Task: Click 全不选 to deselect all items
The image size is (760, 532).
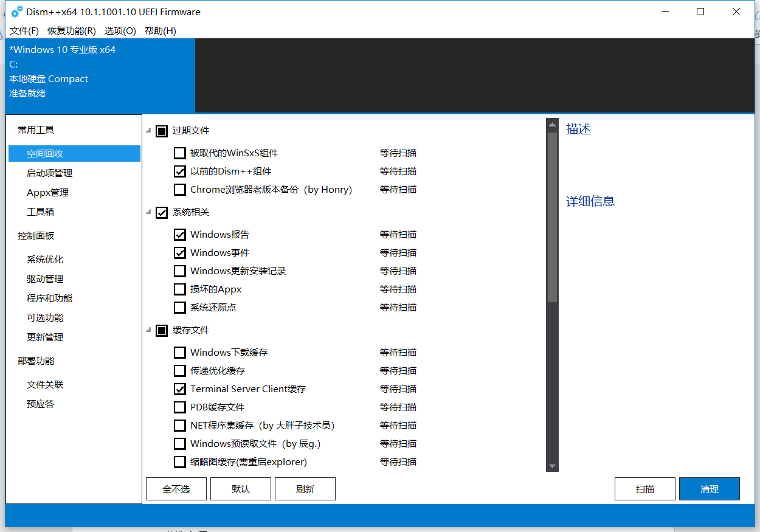Action: pyautogui.click(x=176, y=488)
